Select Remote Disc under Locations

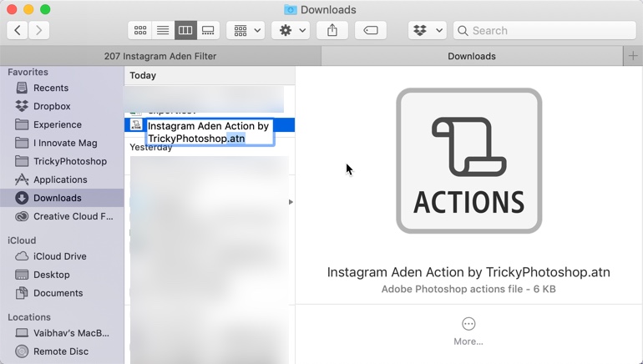(x=62, y=351)
